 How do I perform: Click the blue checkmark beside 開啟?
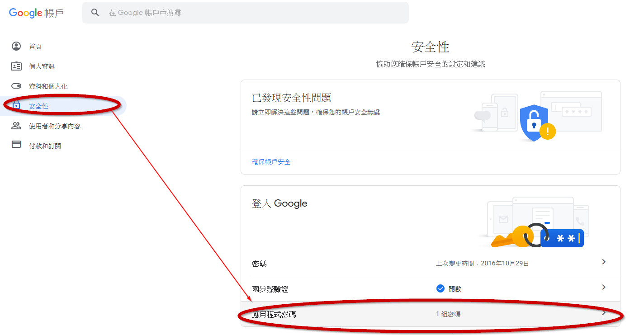click(x=440, y=288)
